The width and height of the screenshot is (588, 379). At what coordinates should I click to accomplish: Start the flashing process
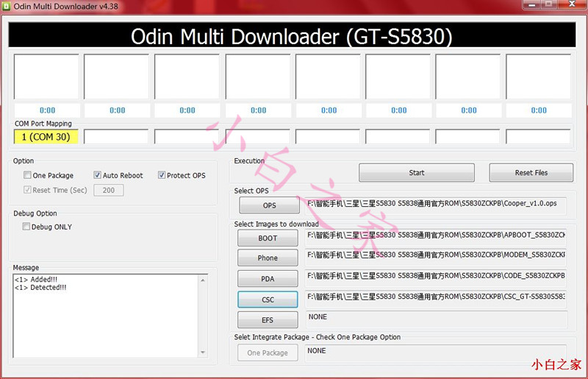click(417, 173)
